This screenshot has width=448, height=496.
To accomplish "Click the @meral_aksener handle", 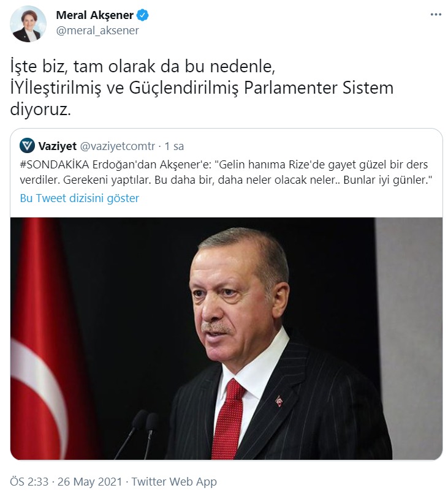I will [97, 31].
